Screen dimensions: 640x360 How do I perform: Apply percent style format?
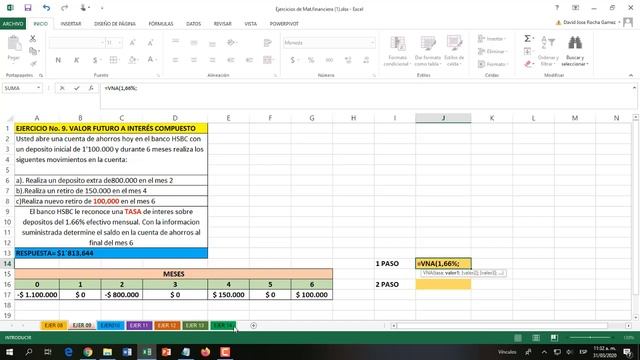[x=311, y=60]
